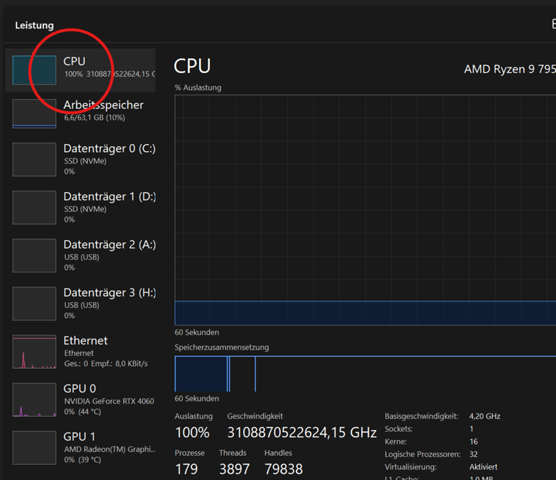The width and height of the screenshot is (556, 480).
Task: Click the AMD Ryzen 9 processor name
Action: point(510,69)
